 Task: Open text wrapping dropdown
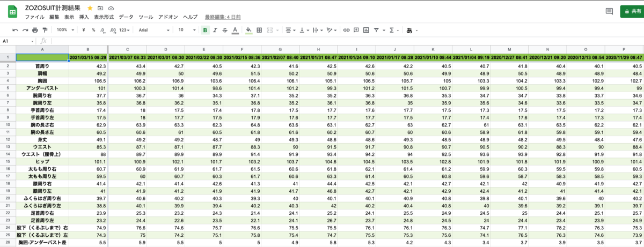tap(318, 30)
